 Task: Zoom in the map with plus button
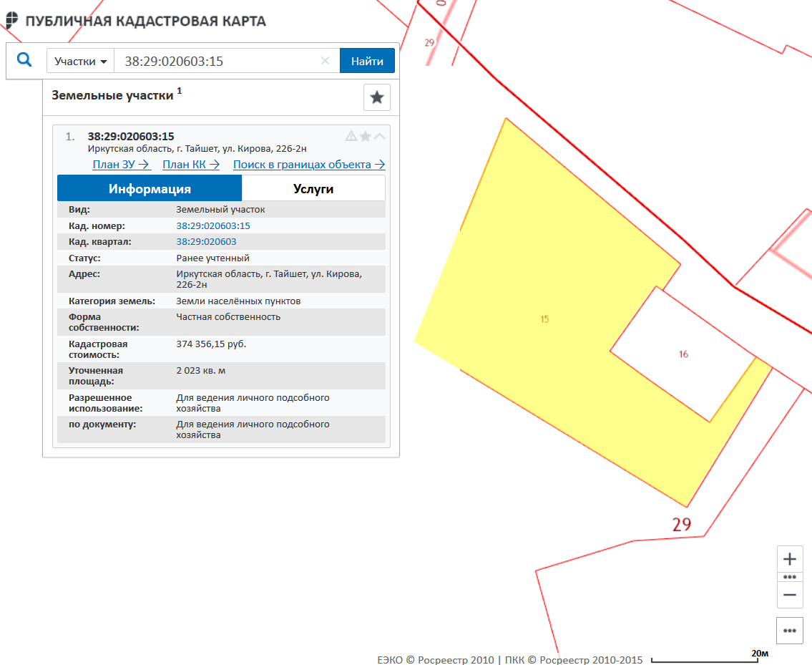point(790,559)
